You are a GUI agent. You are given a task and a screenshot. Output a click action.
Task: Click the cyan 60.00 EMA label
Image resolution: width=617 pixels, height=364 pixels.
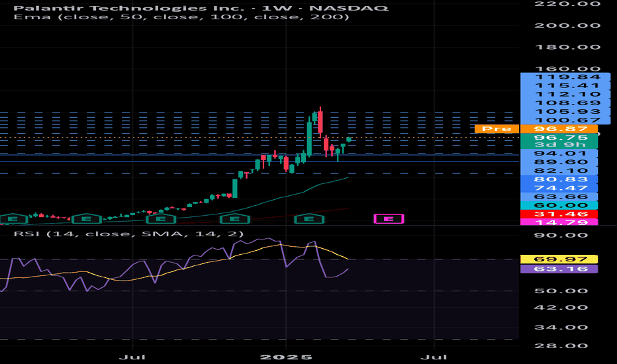[x=559, y=205]
